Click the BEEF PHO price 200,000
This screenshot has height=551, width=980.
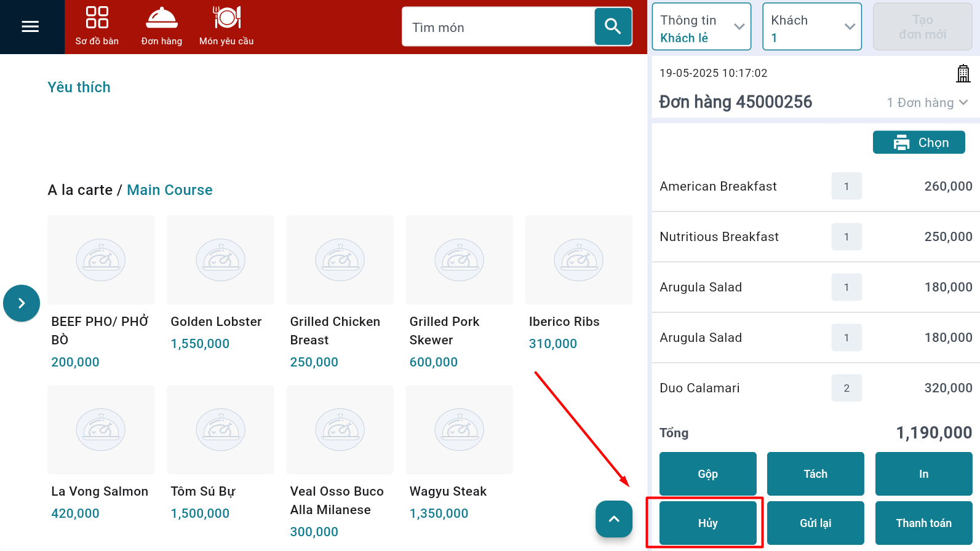point(75,362)
